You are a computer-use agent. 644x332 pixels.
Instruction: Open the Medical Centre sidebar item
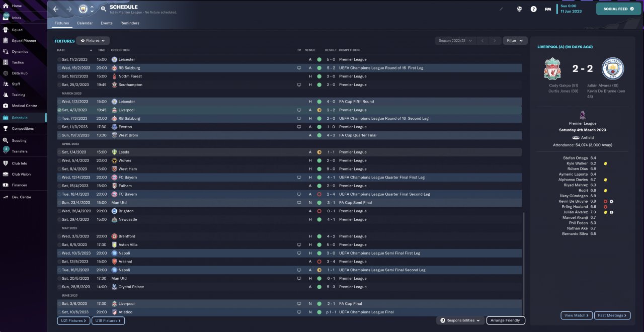pyautogui.click(x=24, y=106)
